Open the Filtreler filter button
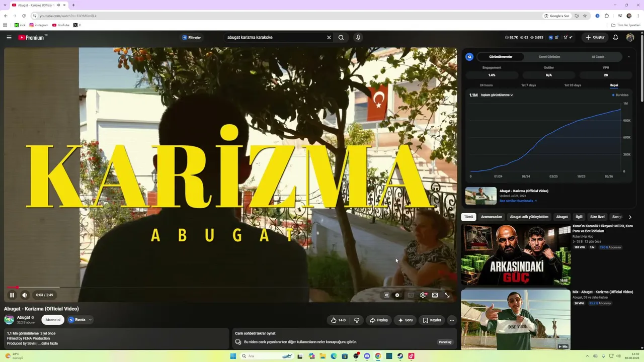Image resolution: width=644 pixels, height=362 pixels. pos(191,37)
